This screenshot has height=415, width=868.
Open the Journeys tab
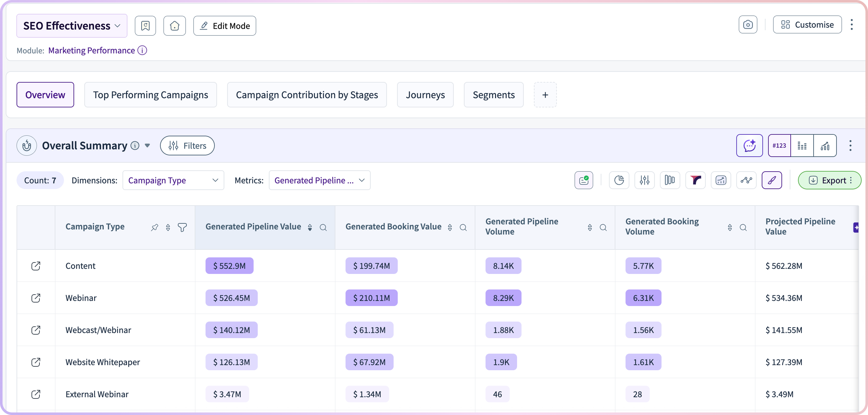point(425,95)
